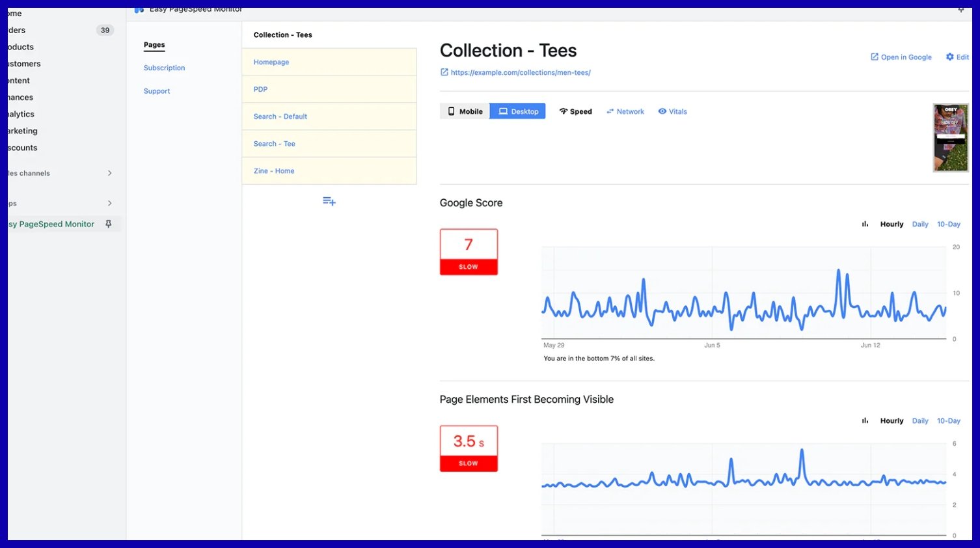This screenshot has width=980, height=548.
Task: Click the Vitals eye icon
Action: point(662,111)
